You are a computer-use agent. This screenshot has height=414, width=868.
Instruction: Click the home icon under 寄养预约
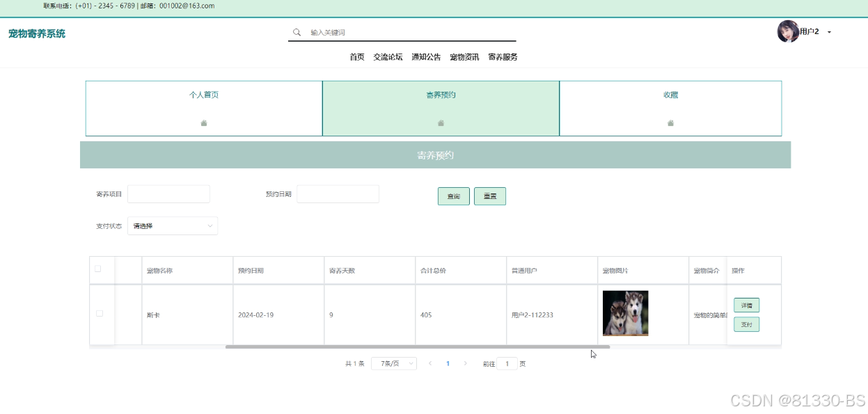pyautogui.click(x=441, y=122)
